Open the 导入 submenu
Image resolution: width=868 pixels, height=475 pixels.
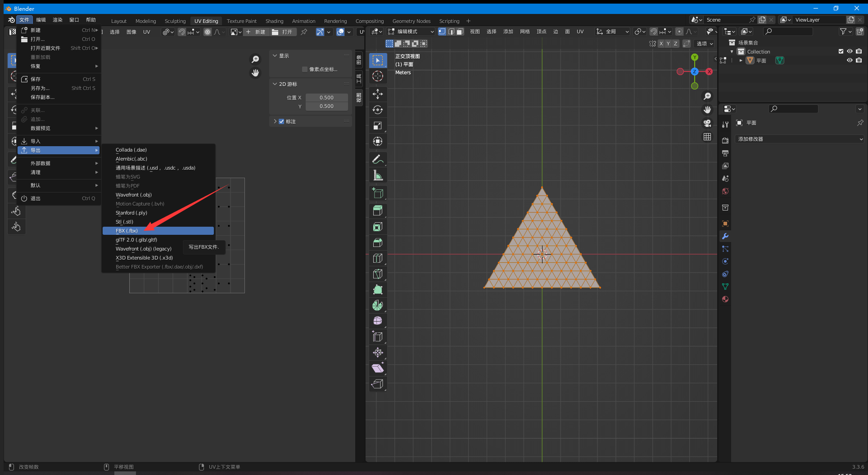[59, 141]
